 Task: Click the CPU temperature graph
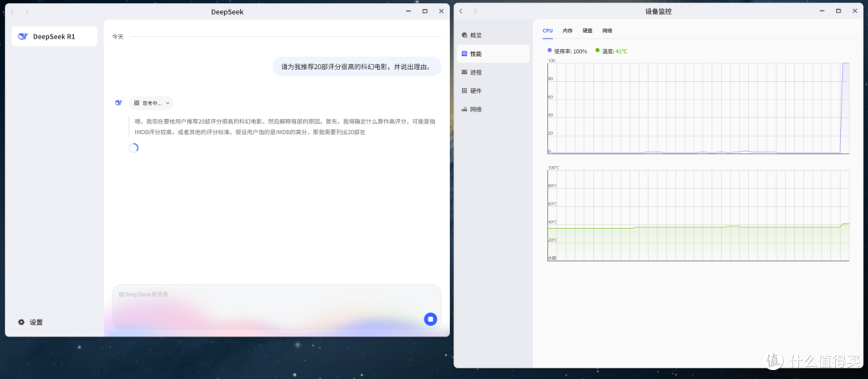[698, 215]
